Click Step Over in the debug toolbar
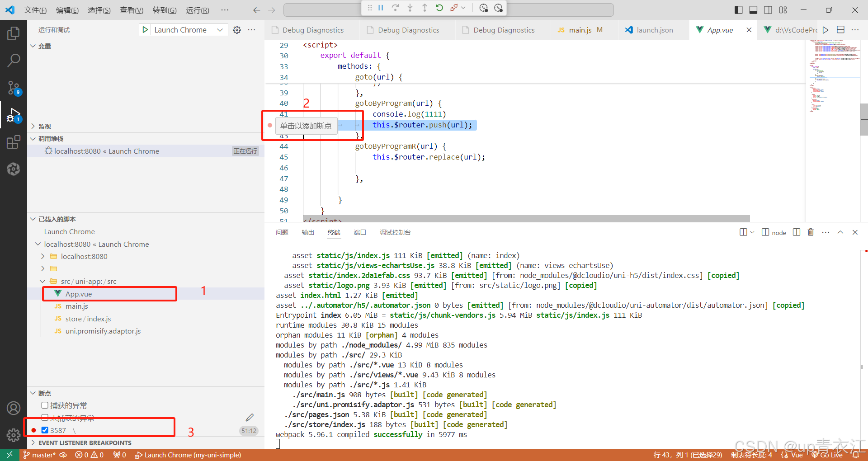This screenshot has height=461, width=868. tap(394, 8)
